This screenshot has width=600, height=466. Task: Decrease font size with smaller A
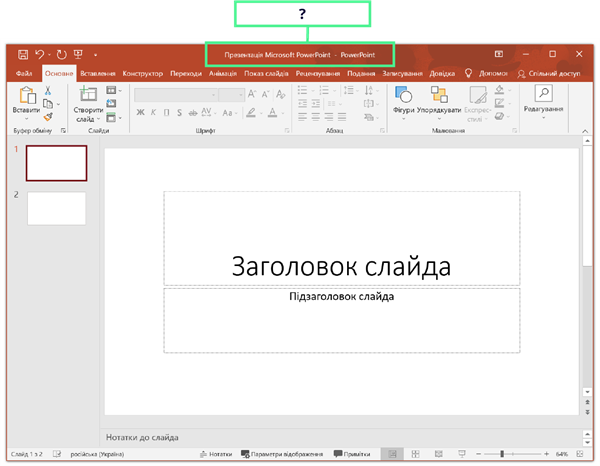pyautogui.click(x=265, y=94)
